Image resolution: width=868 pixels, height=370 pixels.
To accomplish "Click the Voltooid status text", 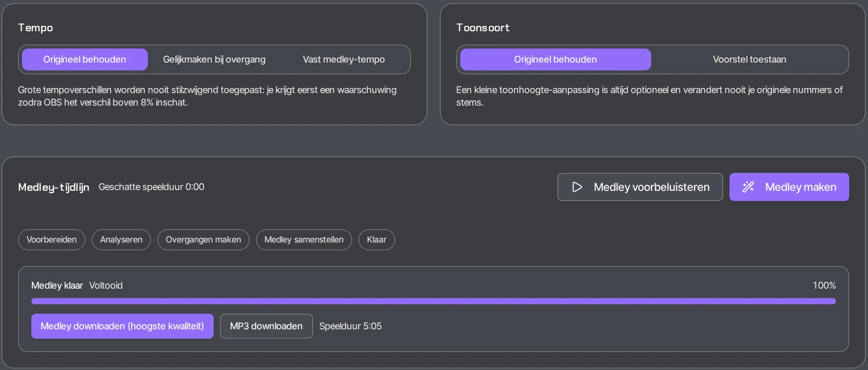I will (x=106, y=285).
